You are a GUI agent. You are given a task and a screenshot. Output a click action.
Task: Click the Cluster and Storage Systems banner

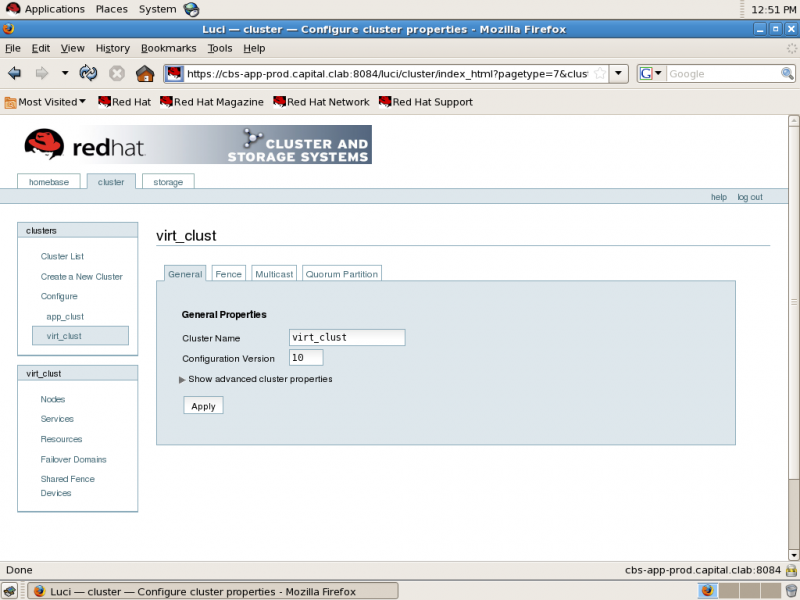point(299,145)
